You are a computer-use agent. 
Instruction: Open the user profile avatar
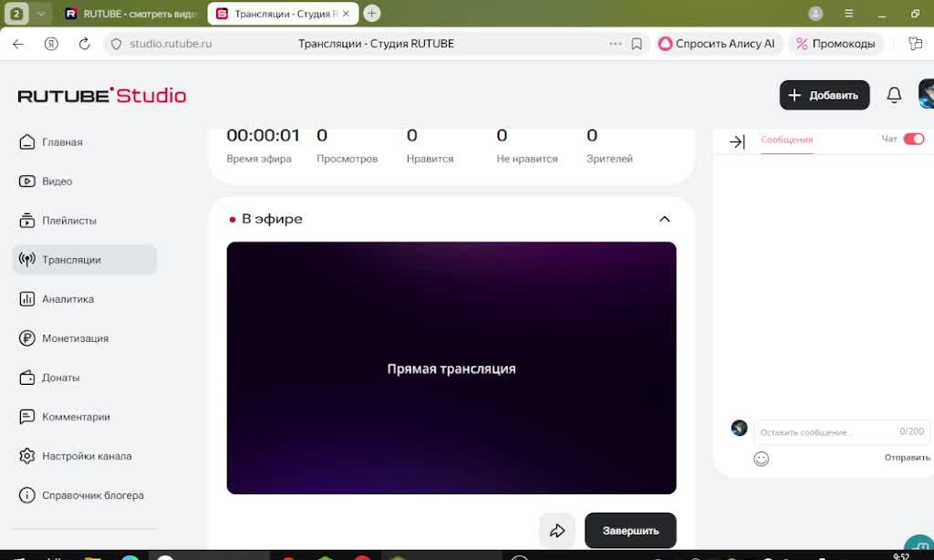[927, 94]
